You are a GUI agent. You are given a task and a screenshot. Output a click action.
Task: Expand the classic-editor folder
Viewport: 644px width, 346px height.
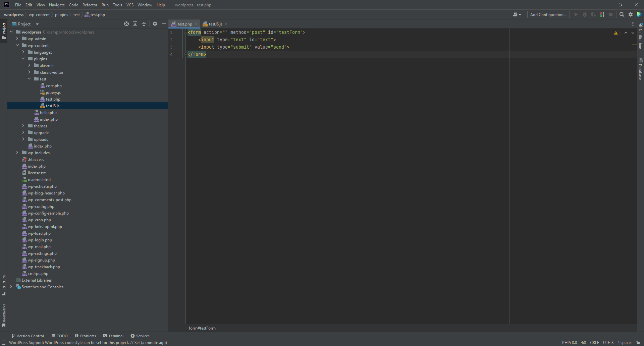29,72
